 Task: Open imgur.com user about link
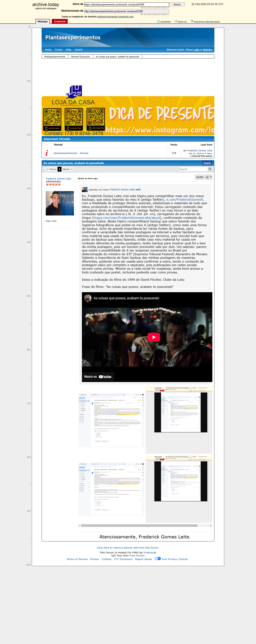127,218
